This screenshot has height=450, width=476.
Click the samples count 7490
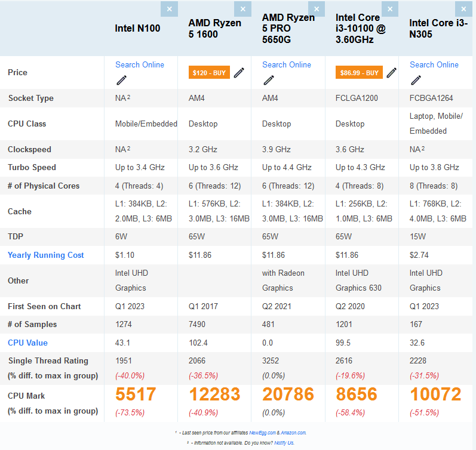click(x=197, y=325)
